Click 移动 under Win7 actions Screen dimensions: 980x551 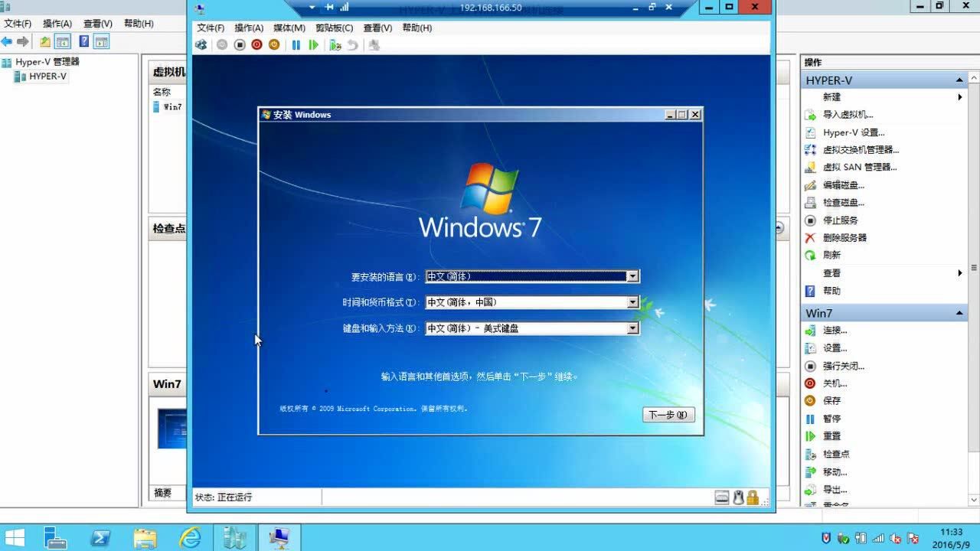coord(835,472)
